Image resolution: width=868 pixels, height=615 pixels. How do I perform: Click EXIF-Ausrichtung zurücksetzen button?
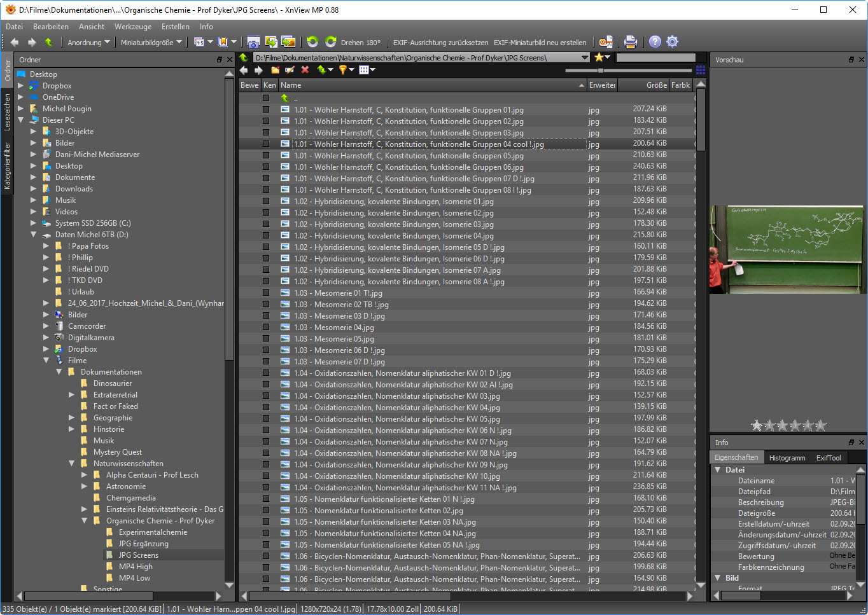point(440,43)
